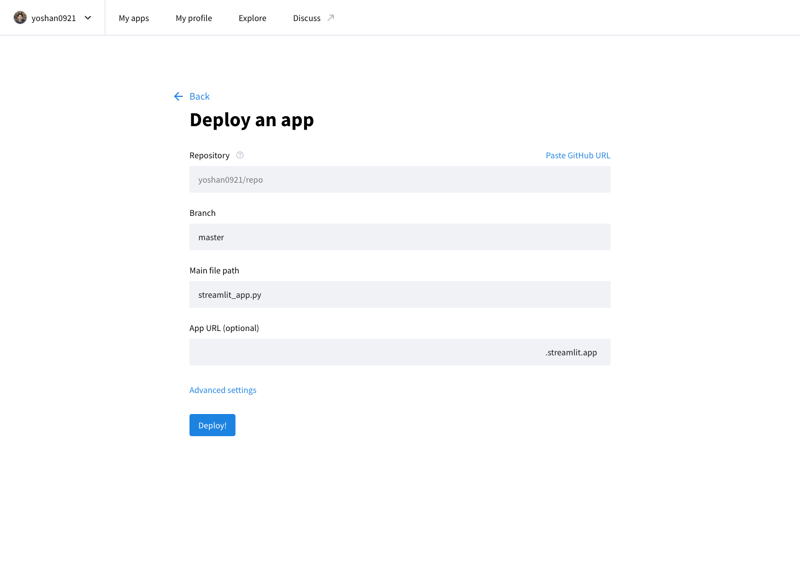Click the .streamlit.app suffix text
Screen dimensions: 800x569
(x=571, y=352)
